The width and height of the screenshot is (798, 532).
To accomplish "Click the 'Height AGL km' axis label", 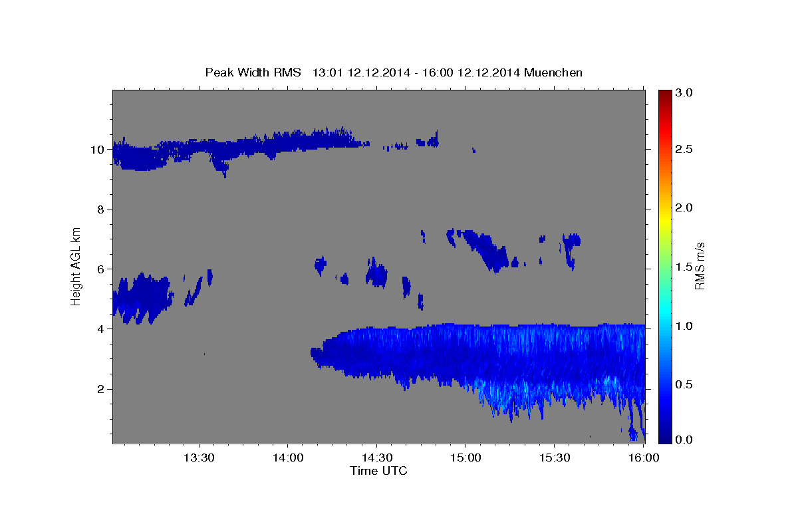I will pyautogui.click(x=76, y=265).
